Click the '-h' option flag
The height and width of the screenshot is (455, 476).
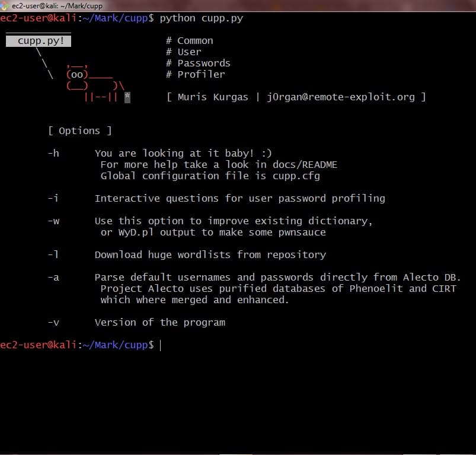53,153
